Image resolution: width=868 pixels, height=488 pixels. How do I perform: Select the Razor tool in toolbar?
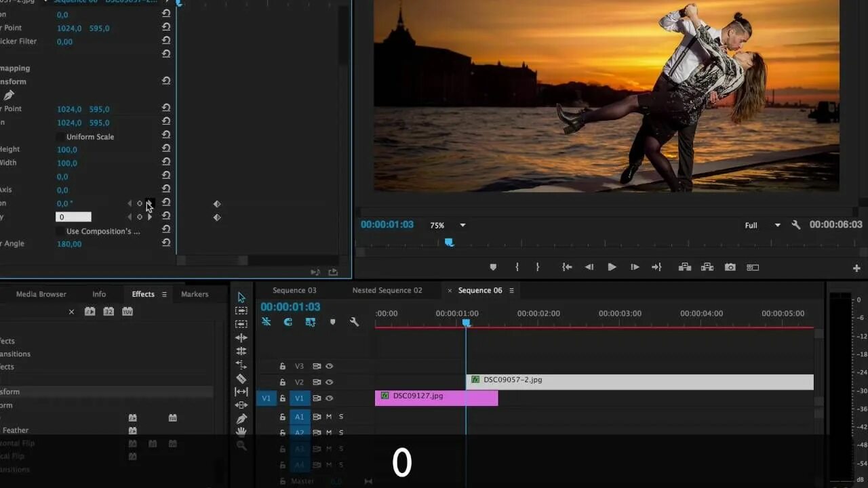241,378
